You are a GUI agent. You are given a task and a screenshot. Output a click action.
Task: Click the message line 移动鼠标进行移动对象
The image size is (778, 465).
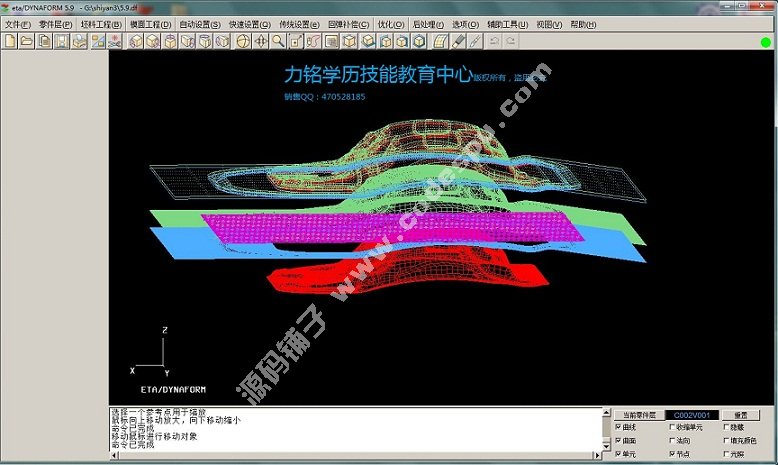point(154,436)
